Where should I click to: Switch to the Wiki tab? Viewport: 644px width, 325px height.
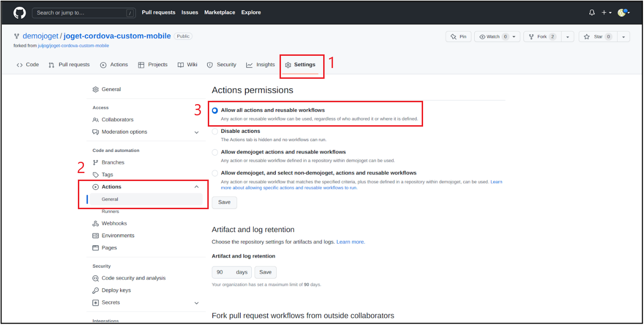[x=188, y=65]
